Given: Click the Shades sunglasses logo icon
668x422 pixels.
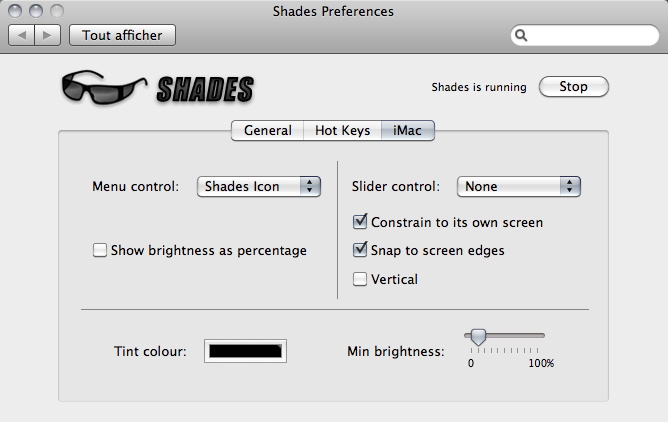Looking at the screenshot, I should coord(105,87).
